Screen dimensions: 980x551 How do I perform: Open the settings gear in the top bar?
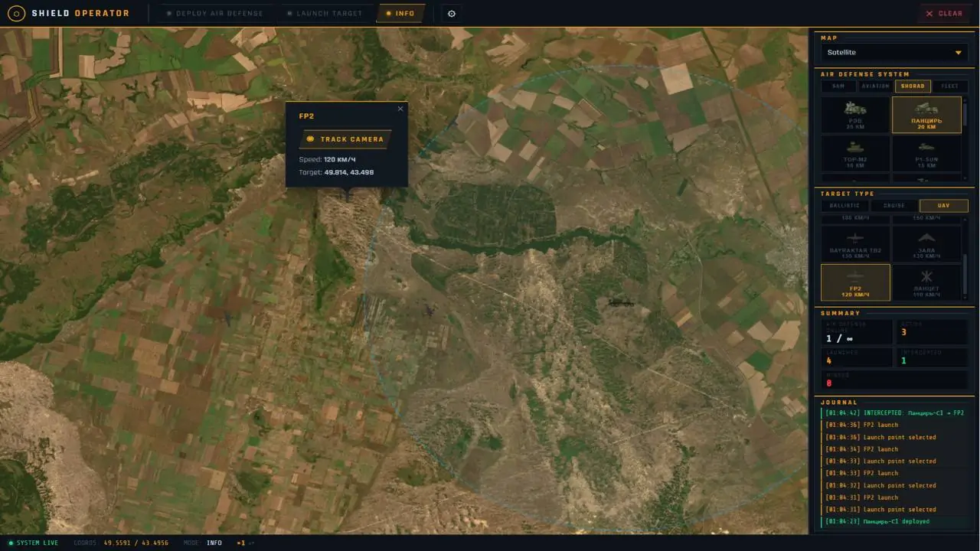pos(451,13)
